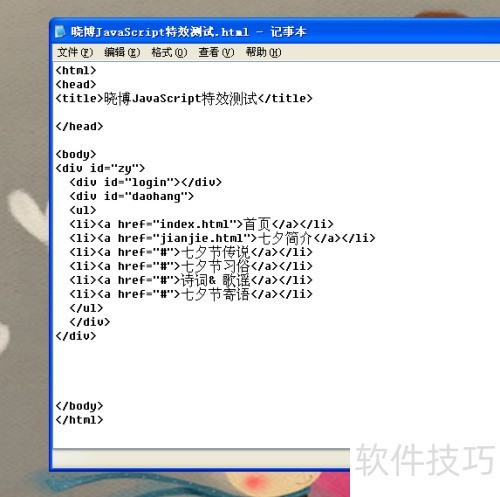Click the </ul> closing tag line
The width and height of the screenshot is (500, 497).
click(86, 308)
